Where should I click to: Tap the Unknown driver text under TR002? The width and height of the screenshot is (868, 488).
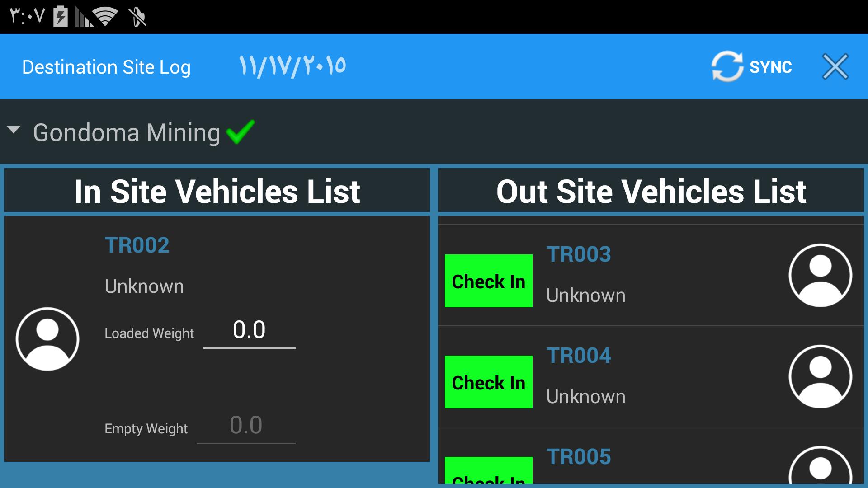[144, 286]
